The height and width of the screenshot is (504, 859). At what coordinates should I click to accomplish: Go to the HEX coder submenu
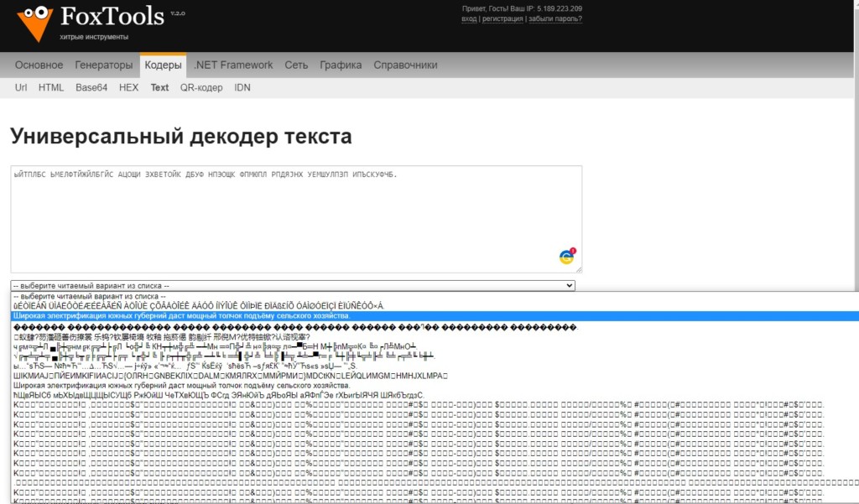[128, 88]
